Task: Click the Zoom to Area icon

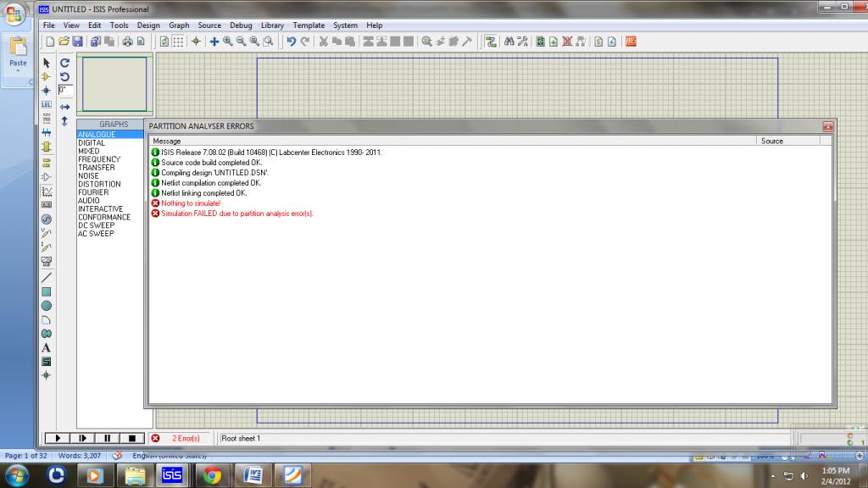Action: [x=268, y=42]
